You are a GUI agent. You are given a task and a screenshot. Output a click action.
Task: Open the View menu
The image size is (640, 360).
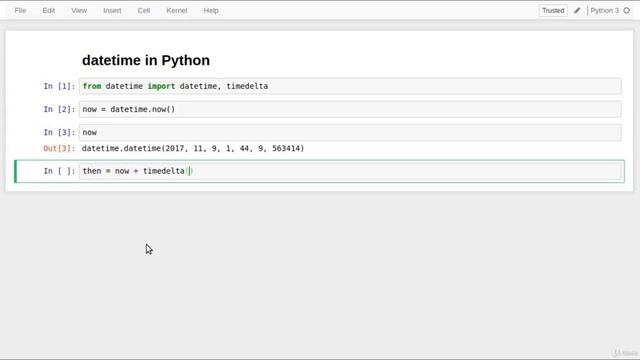tap(79, 11)
